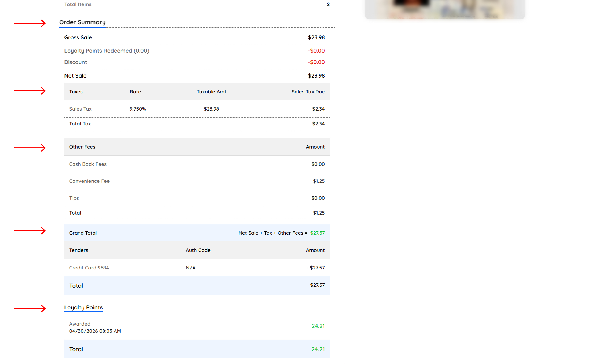Click the Tenders Amount column header
This screenshot has height=364, width=593.
click(315, 250)
